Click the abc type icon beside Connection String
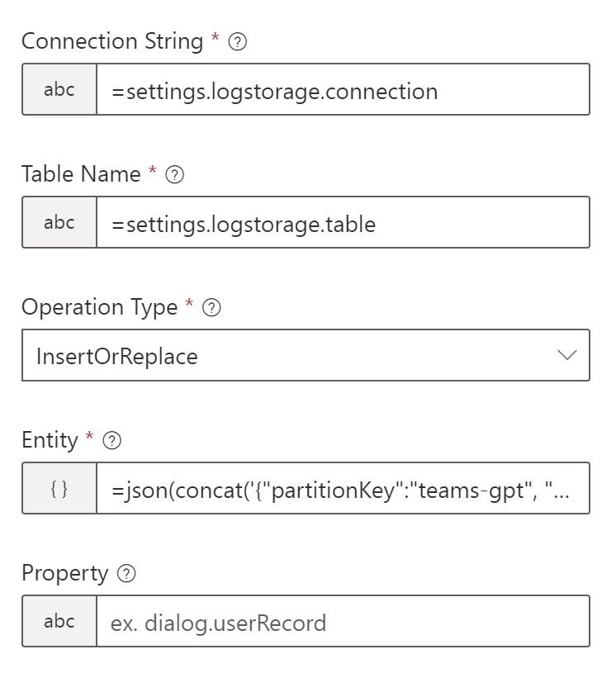The image size is (616, 673). click(x=59, y=90)
